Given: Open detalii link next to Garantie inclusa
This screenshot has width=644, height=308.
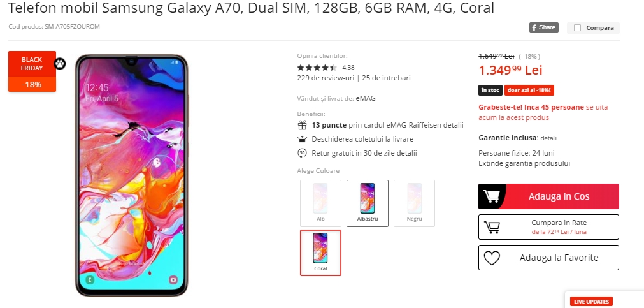Looking at the screenshot, I should tap(549, 138).
